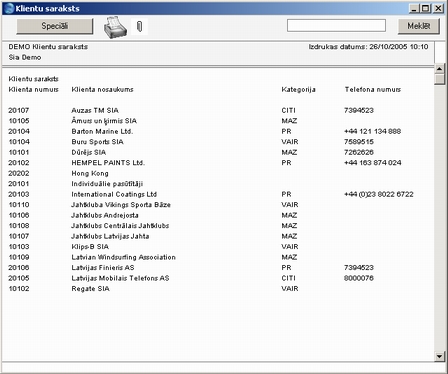
Task: Click phone number 7262626
Action: point(359,152)
